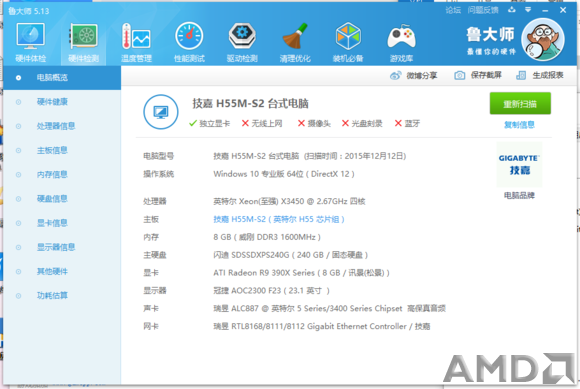
Task: Click the green 重新扫描 rescan button
Action: point(520,104)
